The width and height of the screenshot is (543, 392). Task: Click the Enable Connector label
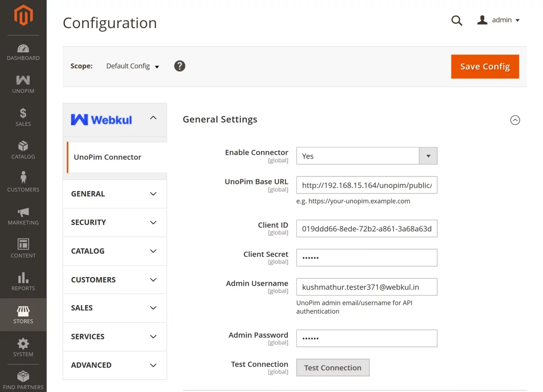(257, 153)
